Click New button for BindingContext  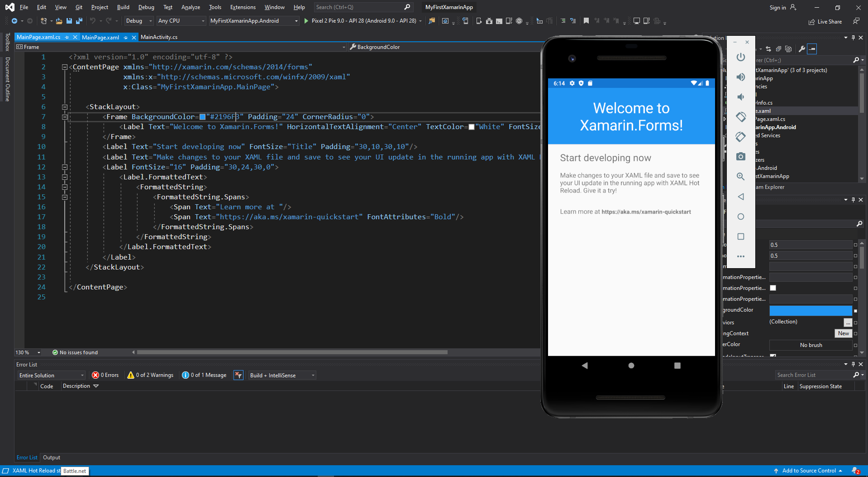pyautogui.click(x=843, y=333)
